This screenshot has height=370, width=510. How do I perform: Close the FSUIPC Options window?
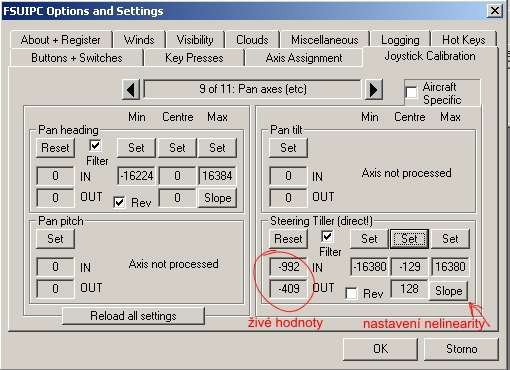495,11
